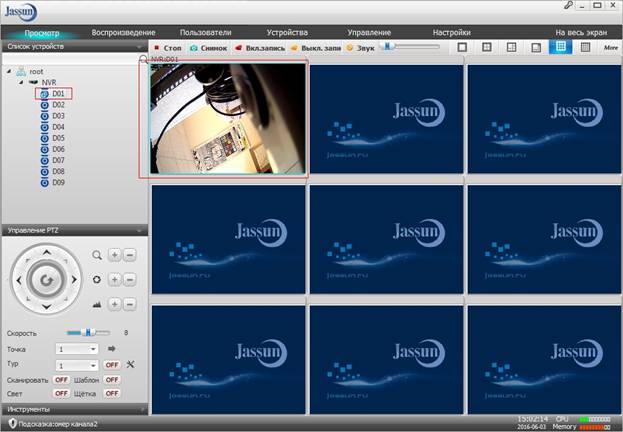
Task: Select eight-window layout icon
Action: 536,48
